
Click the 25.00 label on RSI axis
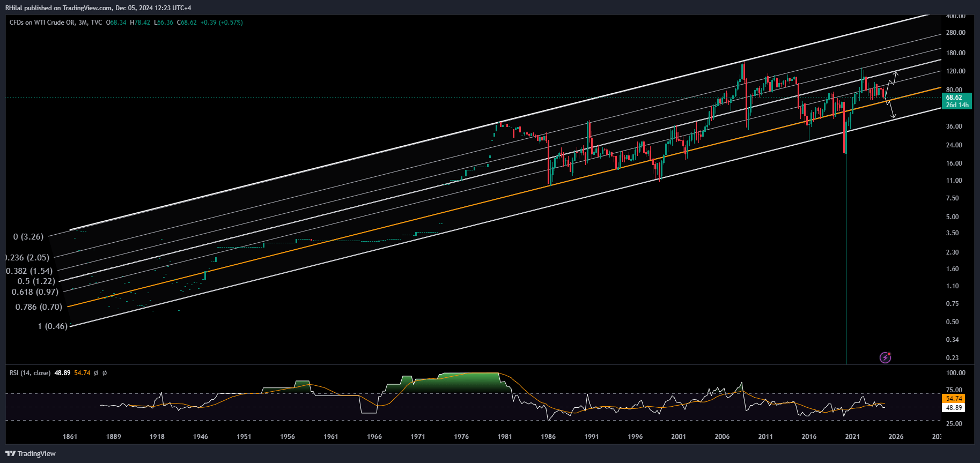coord(954,424)
